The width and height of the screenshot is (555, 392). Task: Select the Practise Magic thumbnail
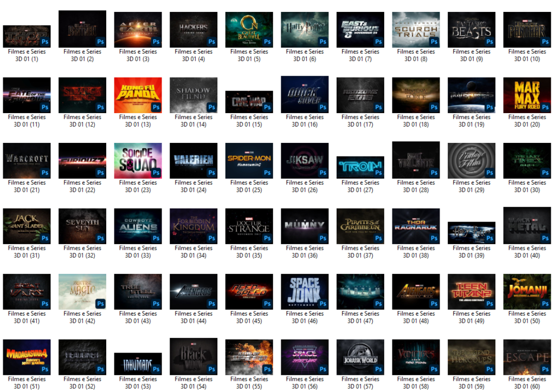click(x=82, y=292)
